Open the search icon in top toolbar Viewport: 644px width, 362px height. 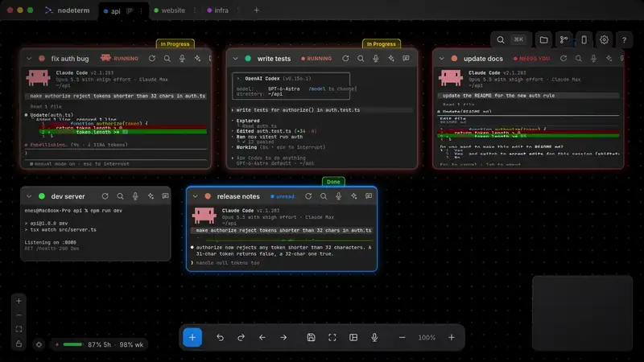[x=500, y=39]
